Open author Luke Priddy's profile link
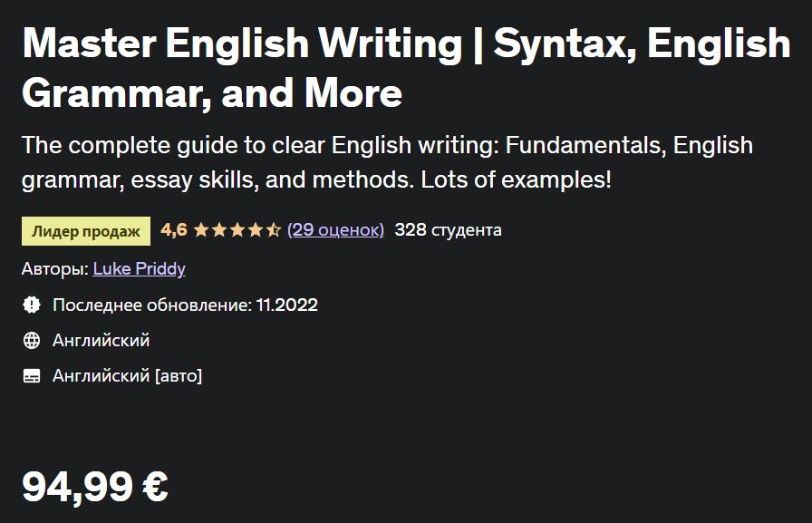 [x=139, y=269]
